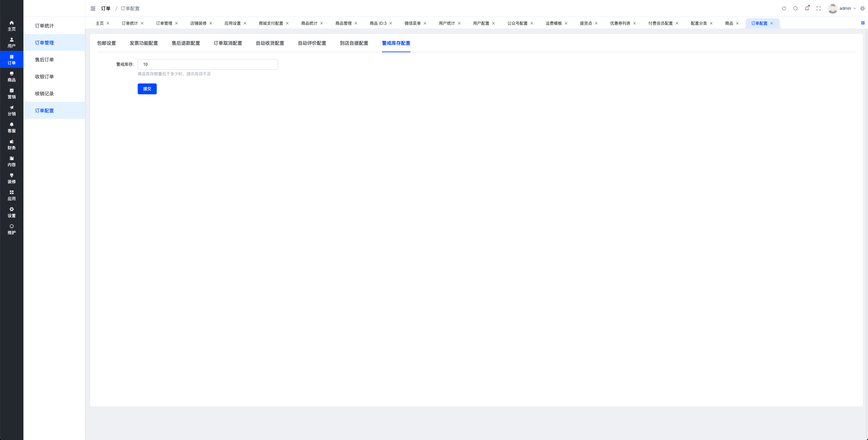868x440 pixels.
Task: Open the notification bell icon
Action: pos(807,8)
